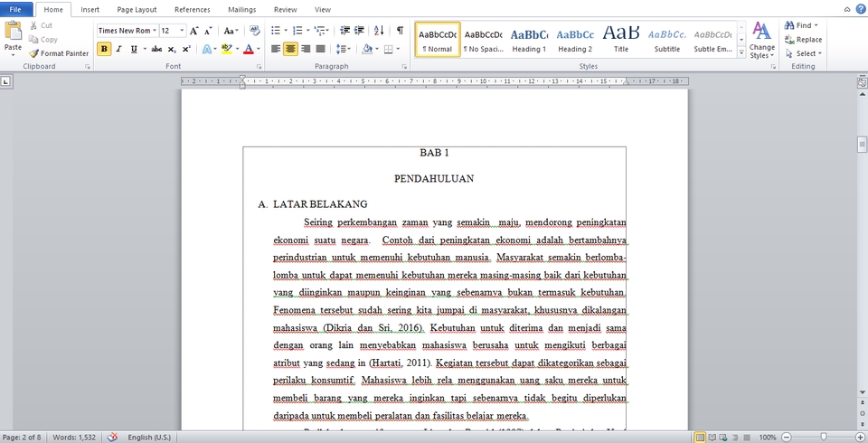Viewport: 868px width, 443px height.
Task: Click the zoom slider handle
Action: (824, 438)
